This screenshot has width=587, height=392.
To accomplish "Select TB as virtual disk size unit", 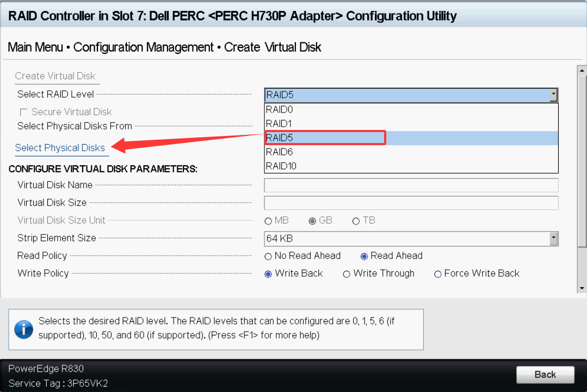I will click(x=356, y=221).
